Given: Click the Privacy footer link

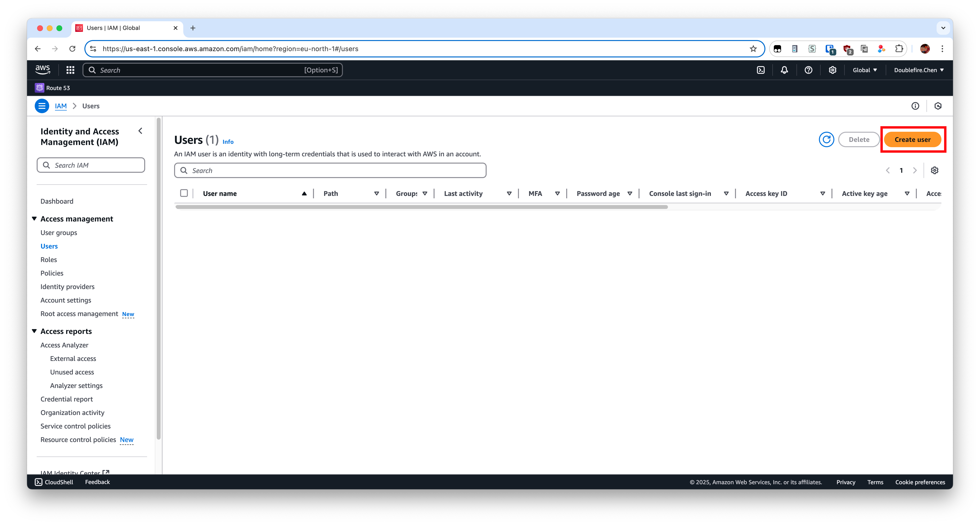Looking at the screenshot, I should point(845,482).
